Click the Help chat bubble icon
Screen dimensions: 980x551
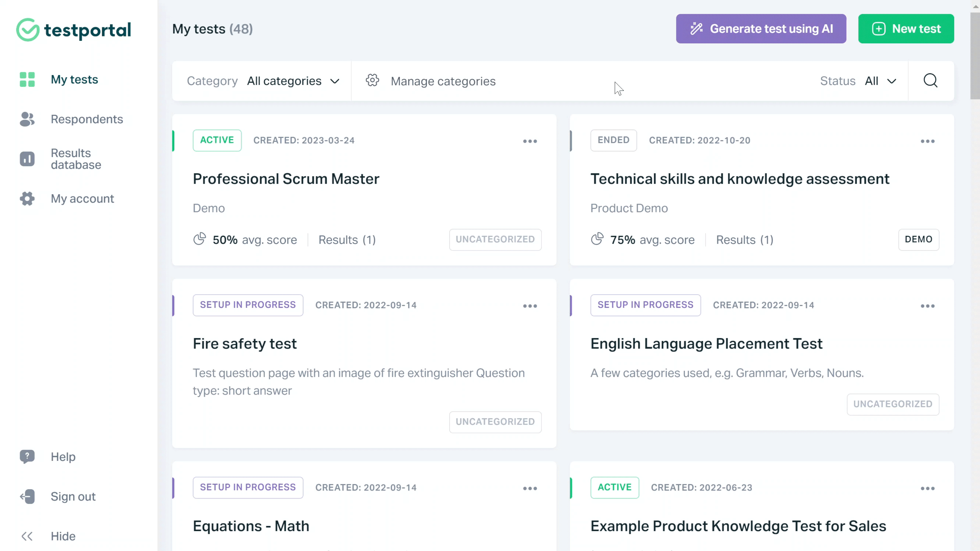(x=27, y=456)
